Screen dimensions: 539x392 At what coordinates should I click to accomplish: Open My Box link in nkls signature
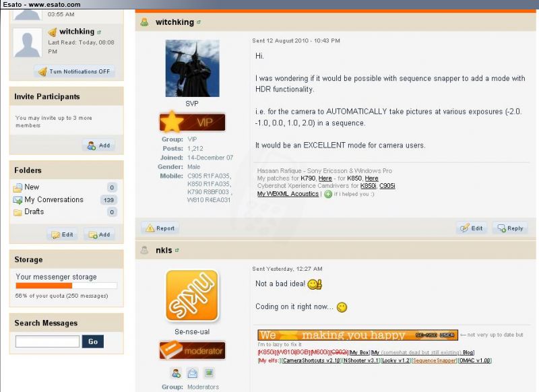360,352
